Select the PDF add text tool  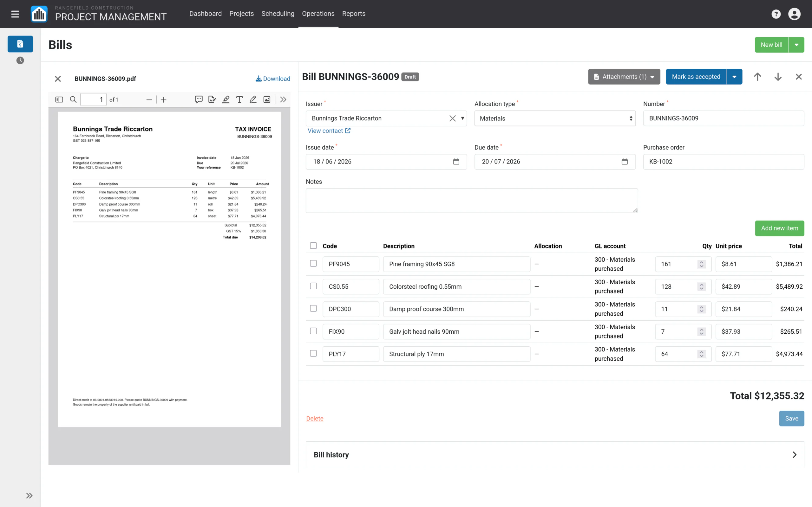click(x=239, y=99)
